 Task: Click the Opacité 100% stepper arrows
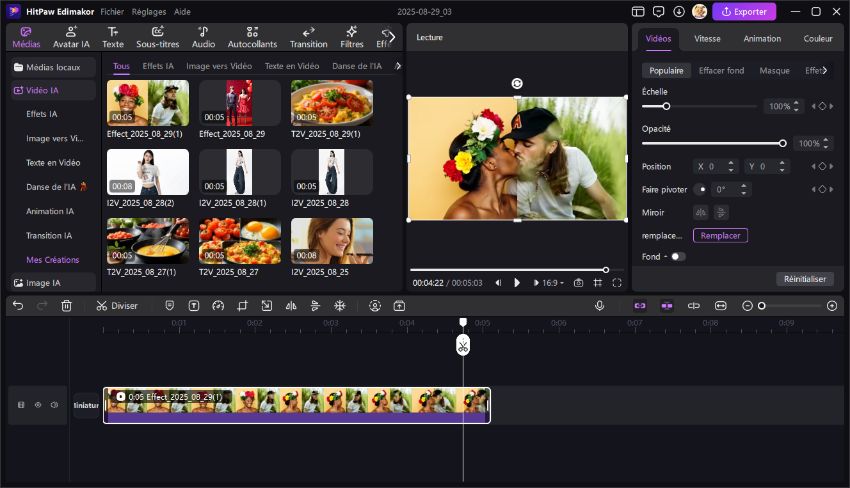825,143
